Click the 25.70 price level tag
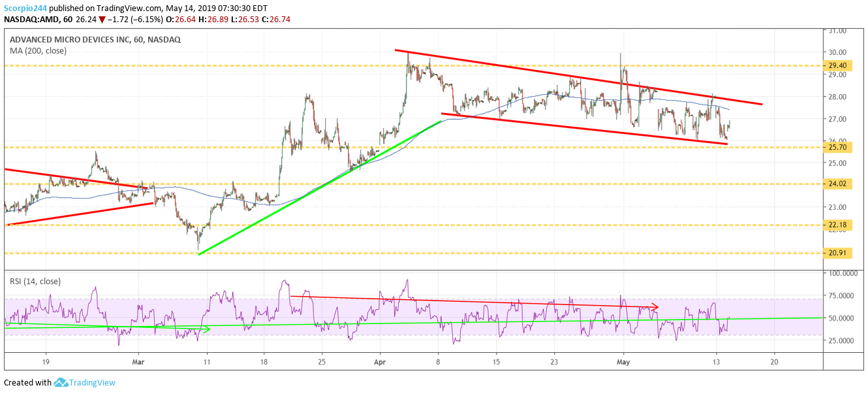The width and height of the screenshot is (868, 394). [837, 148]
